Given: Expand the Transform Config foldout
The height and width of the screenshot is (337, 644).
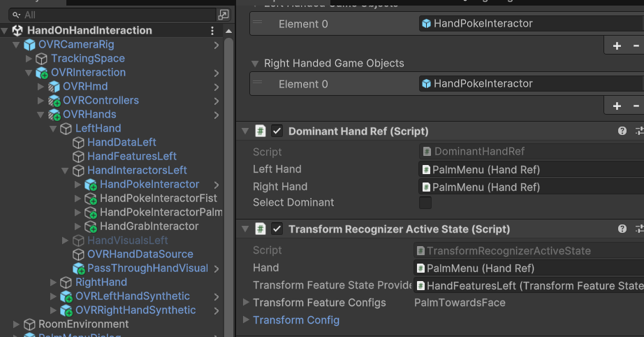Looking at the screenshot, I should pos(246,320).
